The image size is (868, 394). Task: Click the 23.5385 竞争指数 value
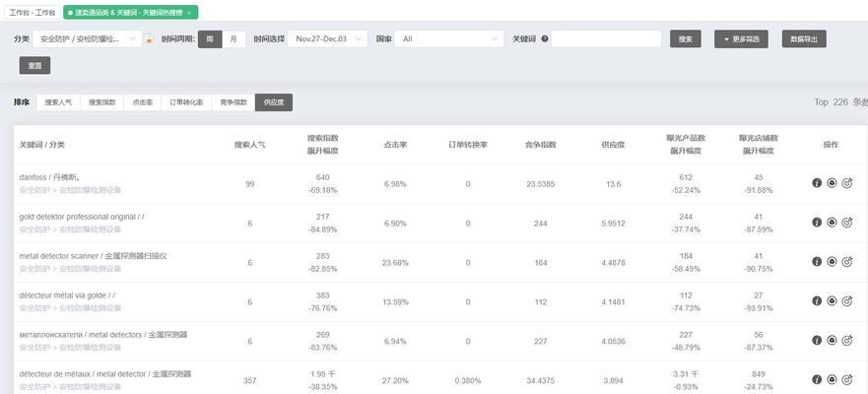pyautogui.click(x=541, y=184)
